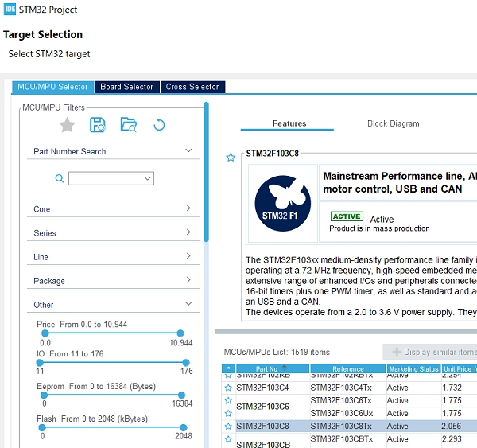
Task: Favorite the STM32F103C8 star in details panel
Action: click(231, 158)
